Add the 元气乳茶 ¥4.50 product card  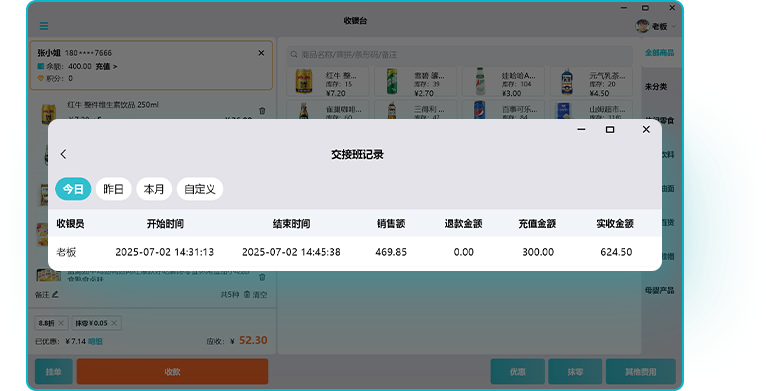tap(592, 81)
